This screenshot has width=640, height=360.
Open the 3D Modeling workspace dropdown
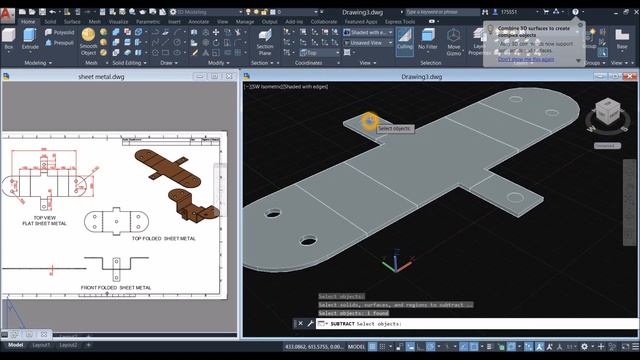[209, 12]
